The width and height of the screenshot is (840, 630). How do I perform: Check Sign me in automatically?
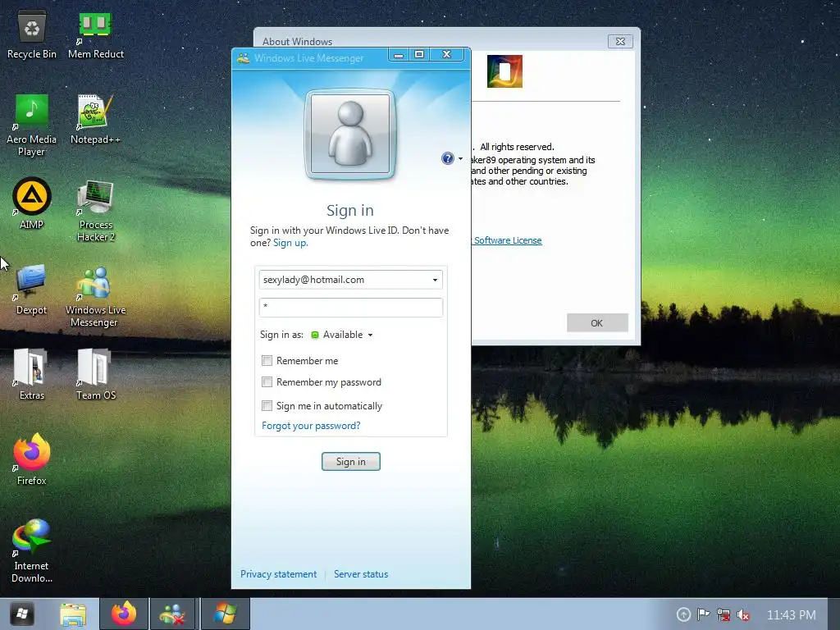(x=267, y=405)
